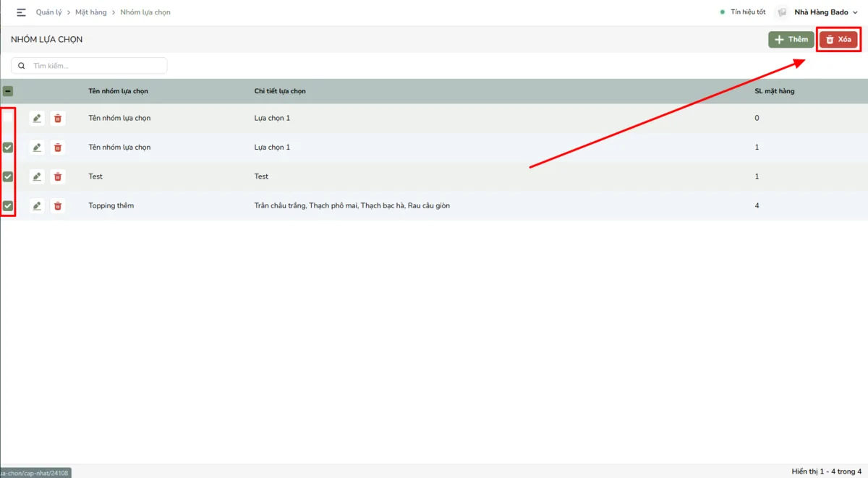Click the 'NHÓM LỰA CHỌN' page title
The height and width of the screenshot is (478, 868).
pyautogui.click(x=47, y=40)
